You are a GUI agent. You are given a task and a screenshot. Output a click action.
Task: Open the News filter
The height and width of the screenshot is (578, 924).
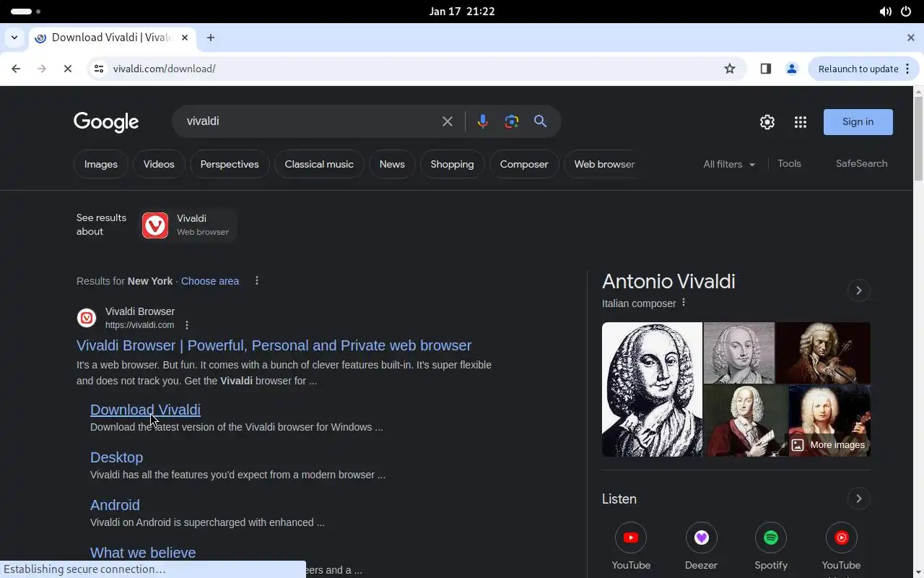pos(392,164)
